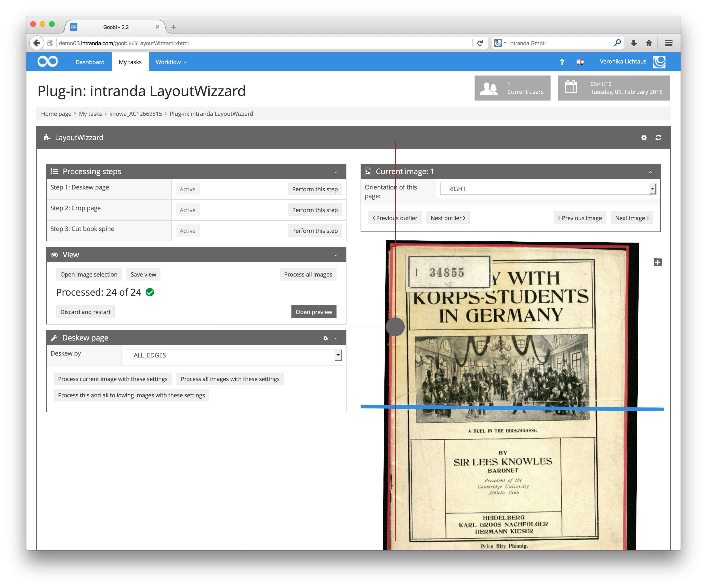Click the user avatar icon beside Veronika Lichtaus
The height and width of the screenshot is (588, 707).
(659, 62)
